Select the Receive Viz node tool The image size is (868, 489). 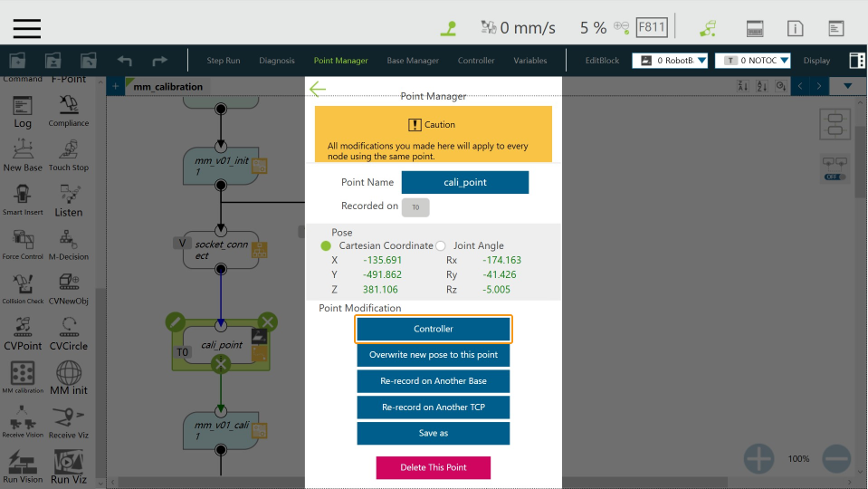pyautogui.click(x=69, y=423)
